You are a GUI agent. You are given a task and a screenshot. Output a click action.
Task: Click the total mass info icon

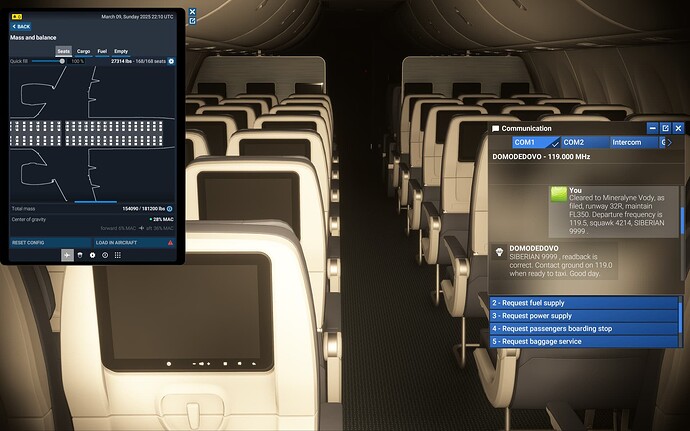point(170,208)
